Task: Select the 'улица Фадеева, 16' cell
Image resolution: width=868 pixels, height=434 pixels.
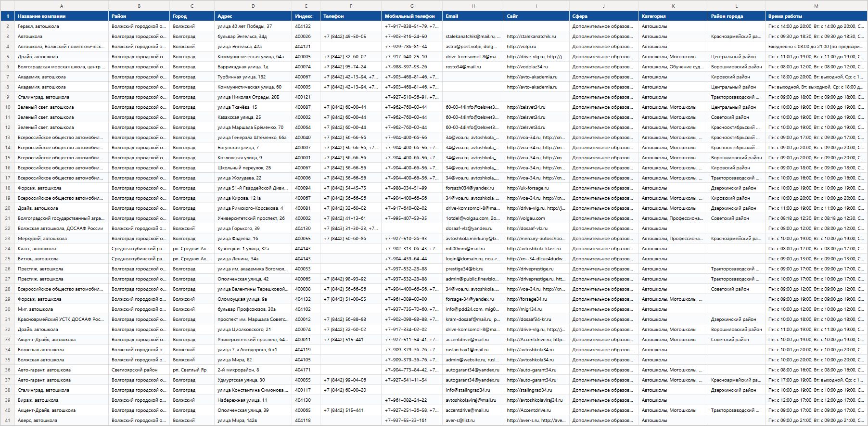Action: [x=253, y=239]
